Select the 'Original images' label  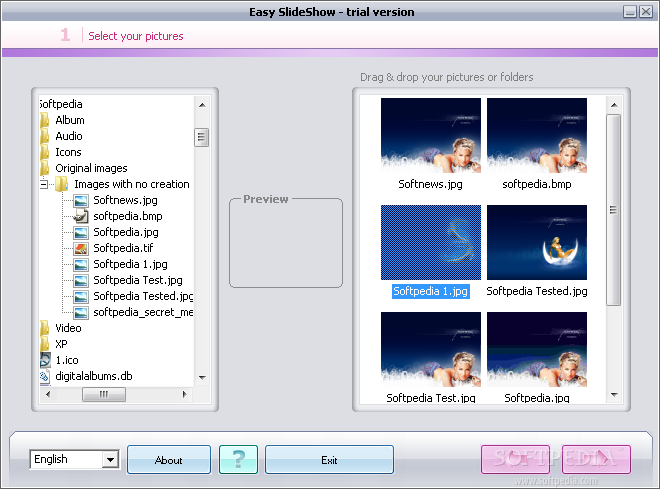pyautogui.click(x=91, y=168)
